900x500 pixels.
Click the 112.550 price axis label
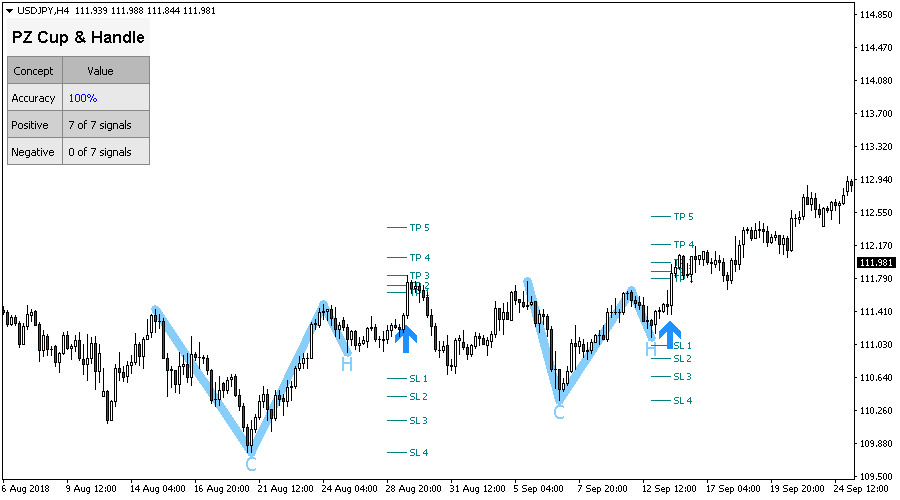tap(876, 213)
